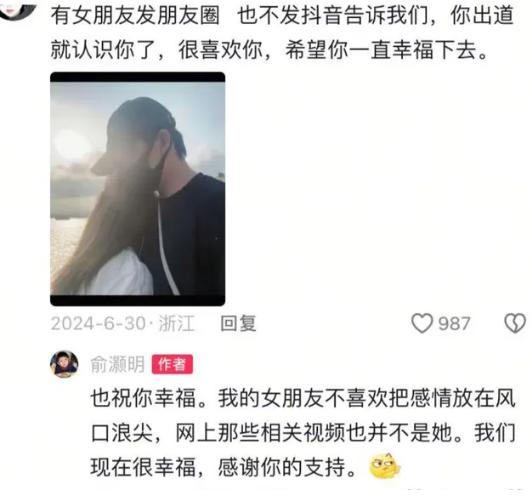Click the 回复 reply button

[x=238, y=323]
